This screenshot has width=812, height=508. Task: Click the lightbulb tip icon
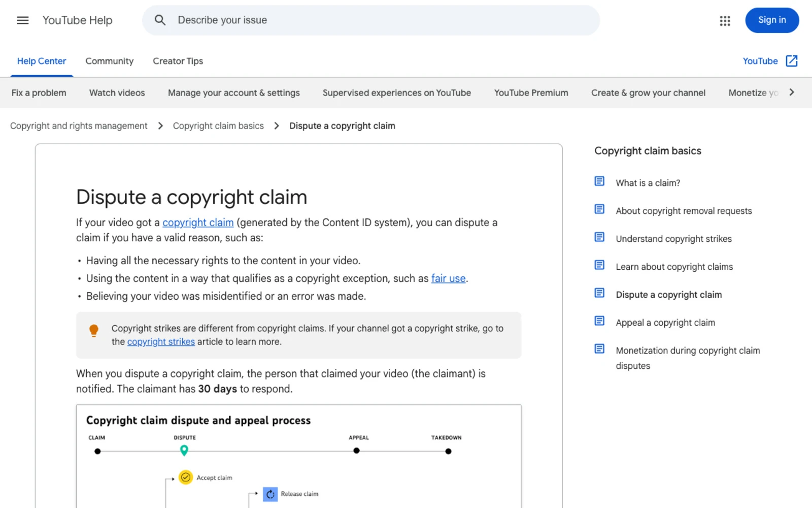pyautogui.click(x=94, y=331)
